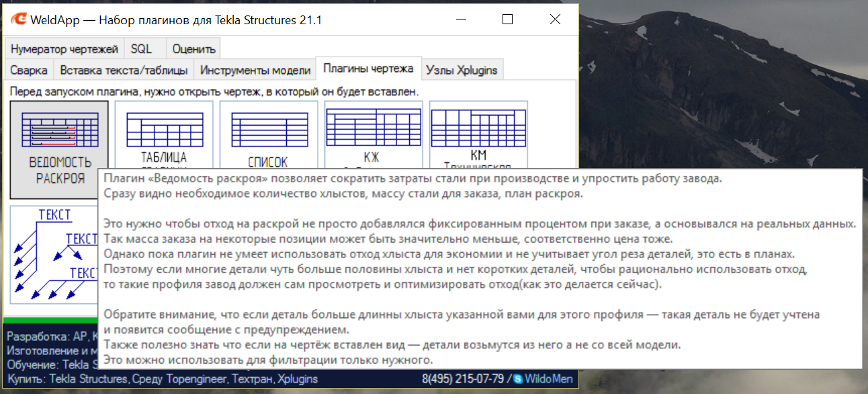Switch to Нумератор чертежей tab
The width and height of the screenshot is (868, 394).
click(64, 49)
